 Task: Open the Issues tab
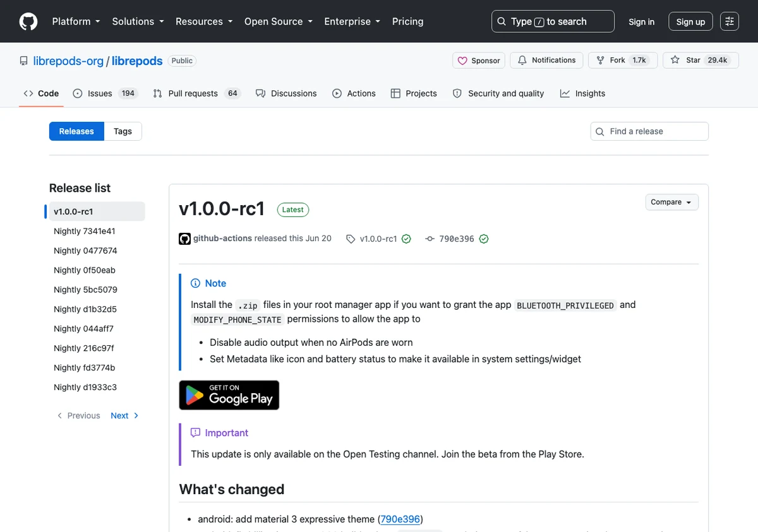click(105, 93)
